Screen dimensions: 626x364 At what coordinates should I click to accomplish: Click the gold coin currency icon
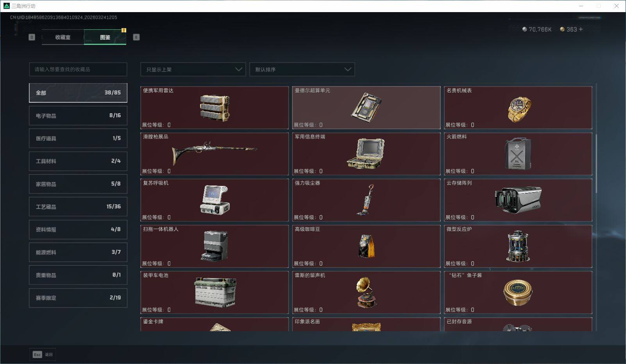(x=562, y=29)
